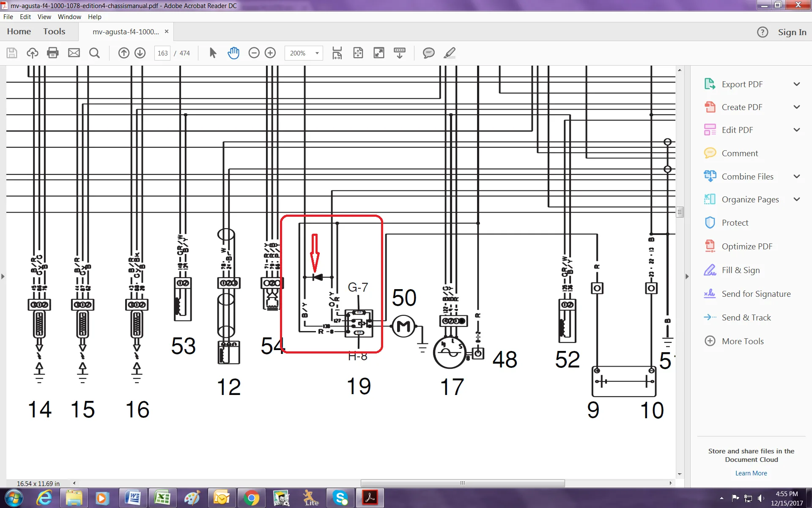Choose the Selection arrow tool
812x508 pixels.
tap(213, 53)
